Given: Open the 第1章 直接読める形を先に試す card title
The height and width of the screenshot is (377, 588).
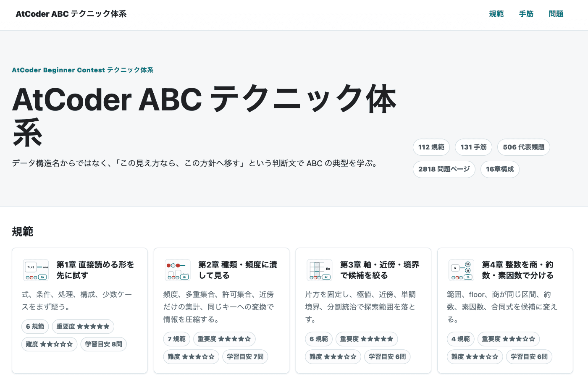Looking at the screenshot, I should 95,270.
